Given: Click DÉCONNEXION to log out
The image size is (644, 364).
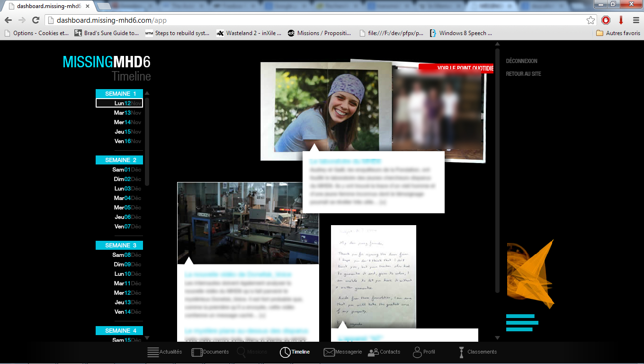Looking at the screenshot, I should point(521,61).
